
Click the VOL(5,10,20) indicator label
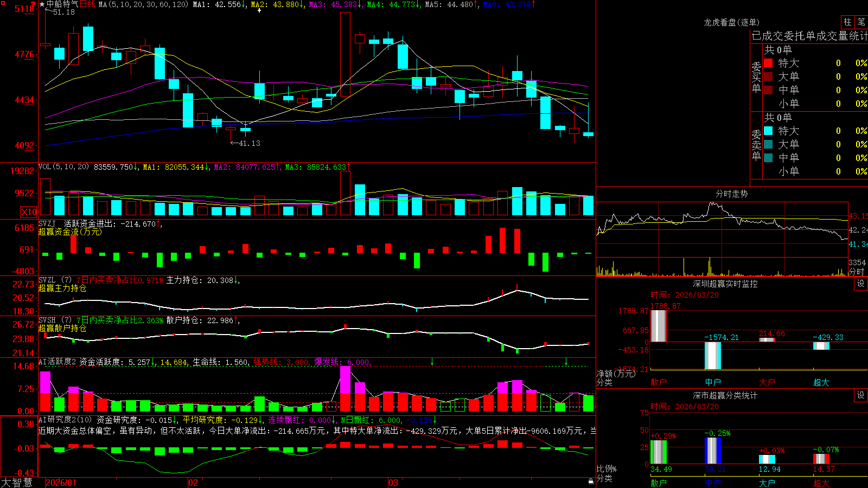63,167
